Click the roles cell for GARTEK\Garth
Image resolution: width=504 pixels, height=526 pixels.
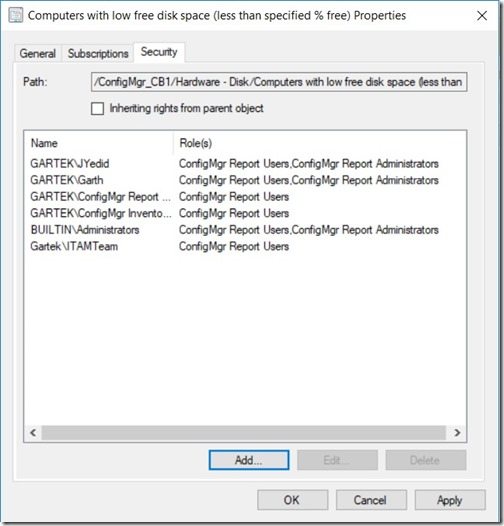309,180
